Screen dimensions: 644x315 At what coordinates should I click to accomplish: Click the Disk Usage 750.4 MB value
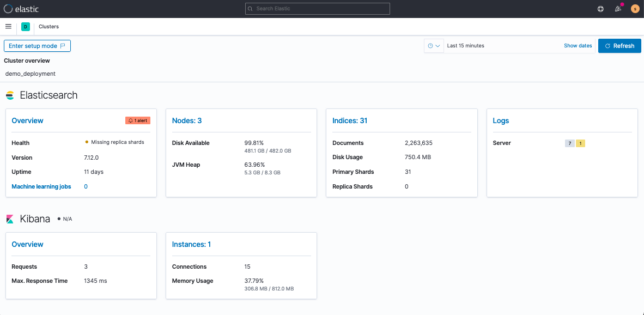coord(418,157)
